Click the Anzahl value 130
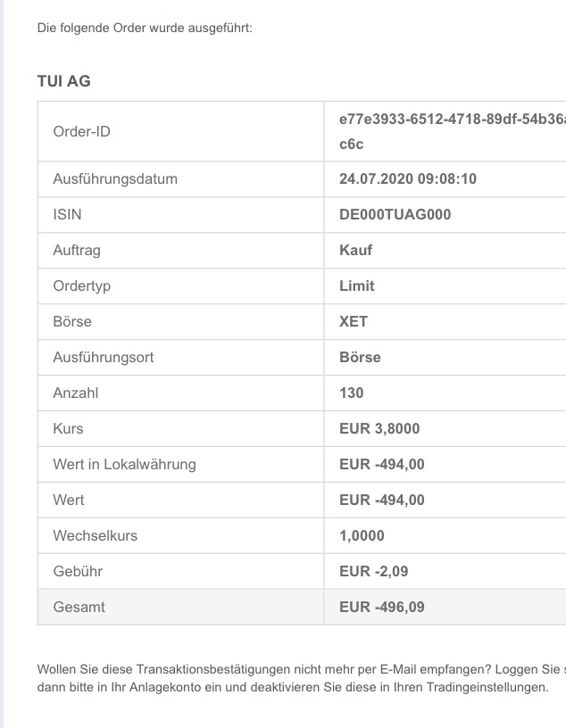The image size is (566, 728). pyautogui.click(x=352, y=393)
